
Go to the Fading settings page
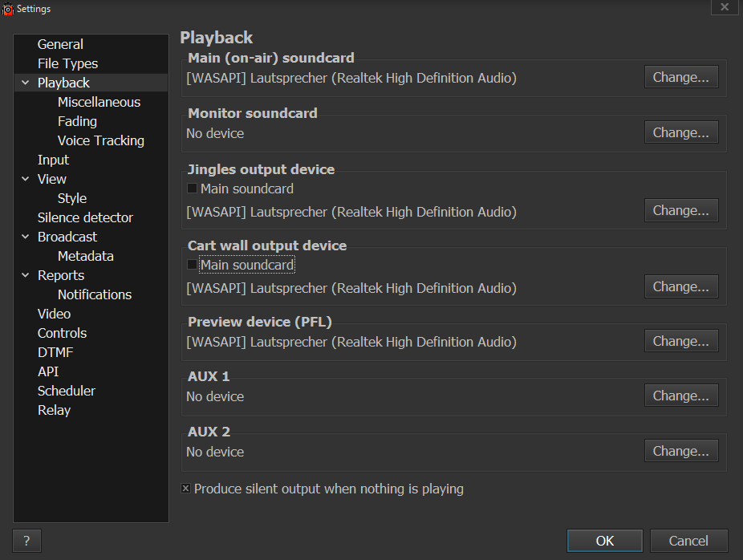click(77, 121)
